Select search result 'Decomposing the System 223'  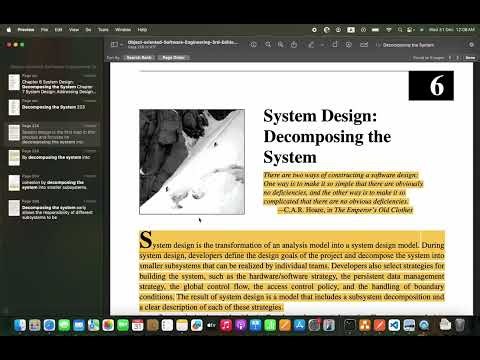52,107
